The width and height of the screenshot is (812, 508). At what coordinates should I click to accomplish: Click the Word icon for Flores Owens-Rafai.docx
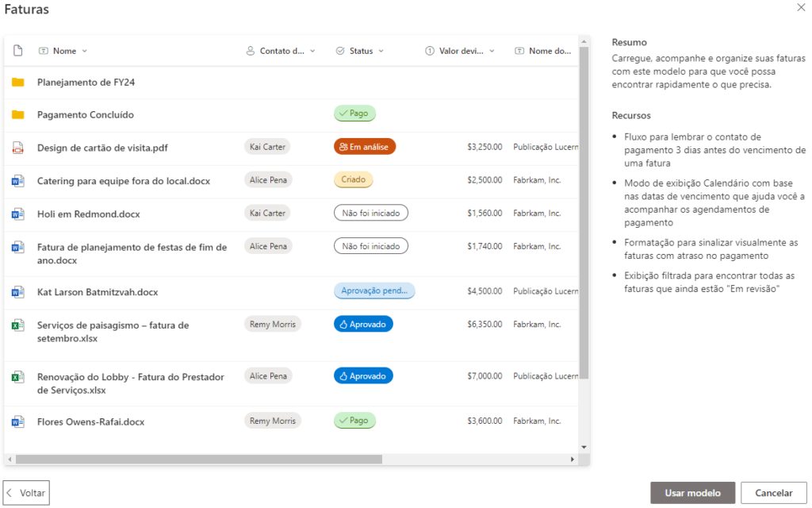pos(18,421)
